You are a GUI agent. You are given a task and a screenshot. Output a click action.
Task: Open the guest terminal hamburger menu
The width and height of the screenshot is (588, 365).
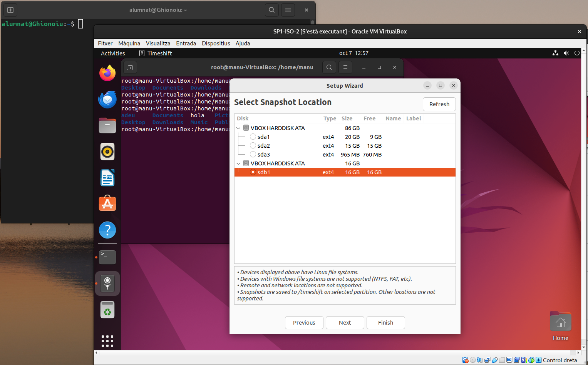[345, 67]
